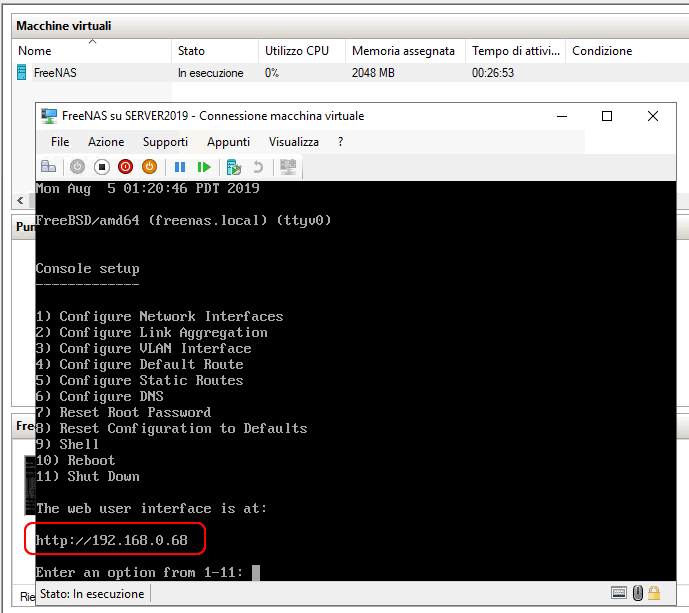Open the File menu
Image resolution: width=689 pixels, height=613 pixels.
pyautogui.click(x=60, y=142)
